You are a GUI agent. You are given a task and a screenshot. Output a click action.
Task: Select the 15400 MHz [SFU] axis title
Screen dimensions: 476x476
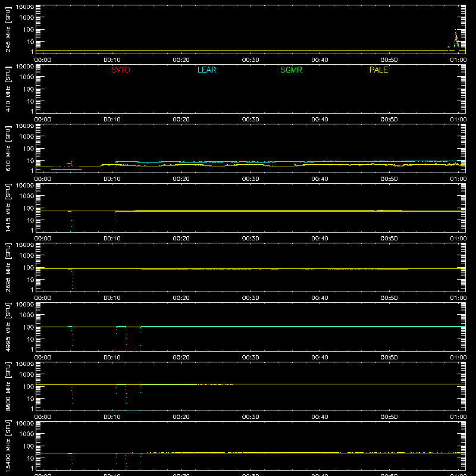[8, 446]
